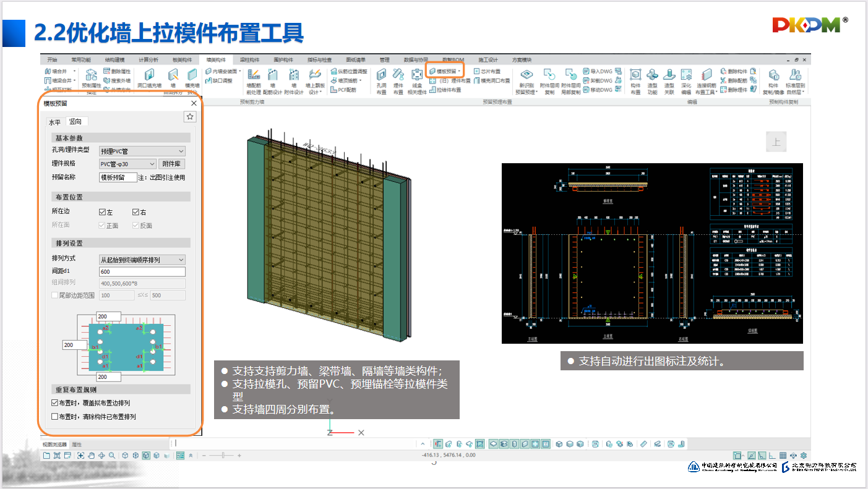Toggle the 右 side checkbox
This screenshot has width=868, height=489.
(x=135, y=212)
